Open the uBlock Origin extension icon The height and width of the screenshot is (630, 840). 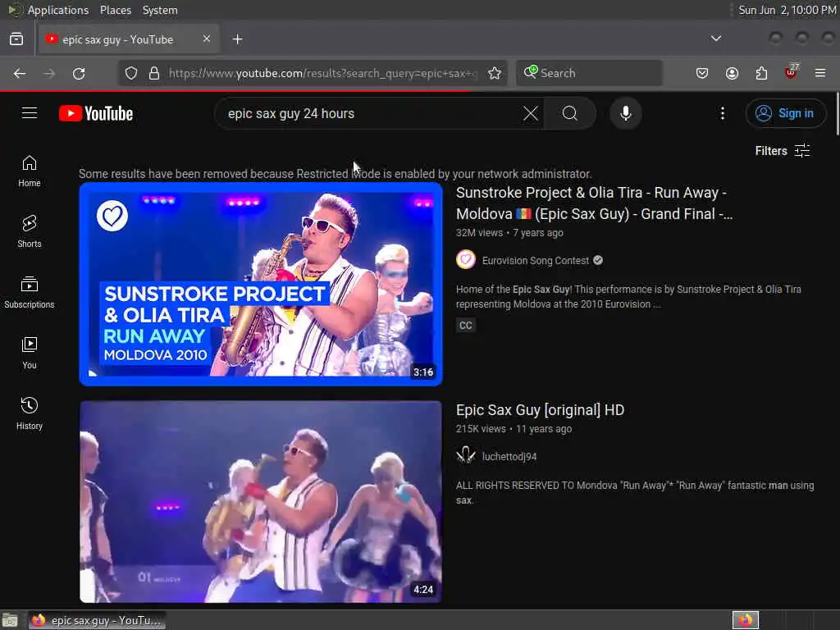click(x=792, y=72)
